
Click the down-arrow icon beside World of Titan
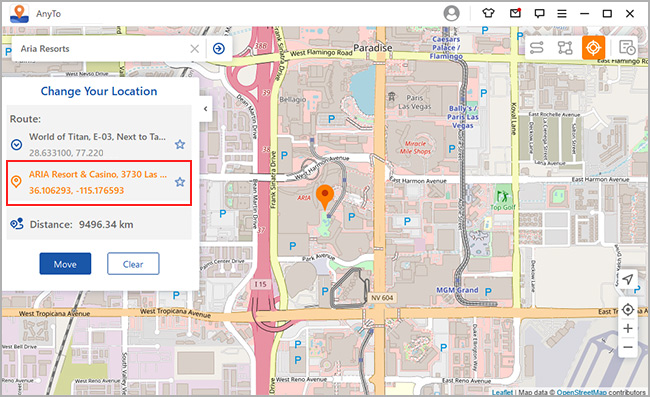(16, 145)
